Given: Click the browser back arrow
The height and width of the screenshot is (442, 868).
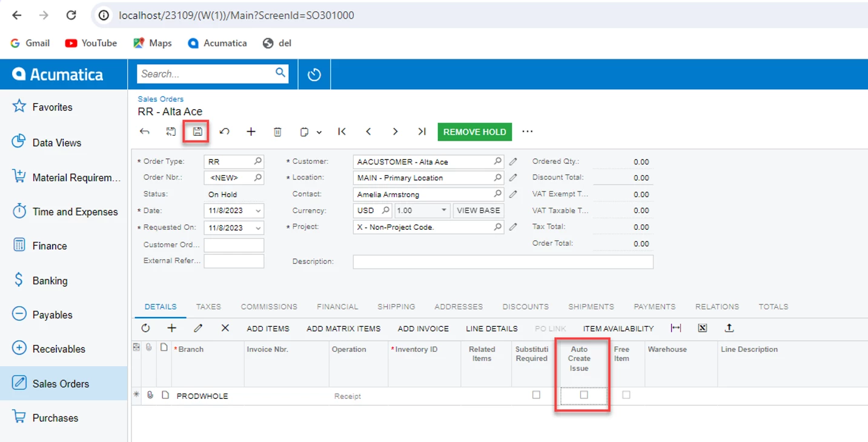Looking at the screenshot, I should point(16,15).
